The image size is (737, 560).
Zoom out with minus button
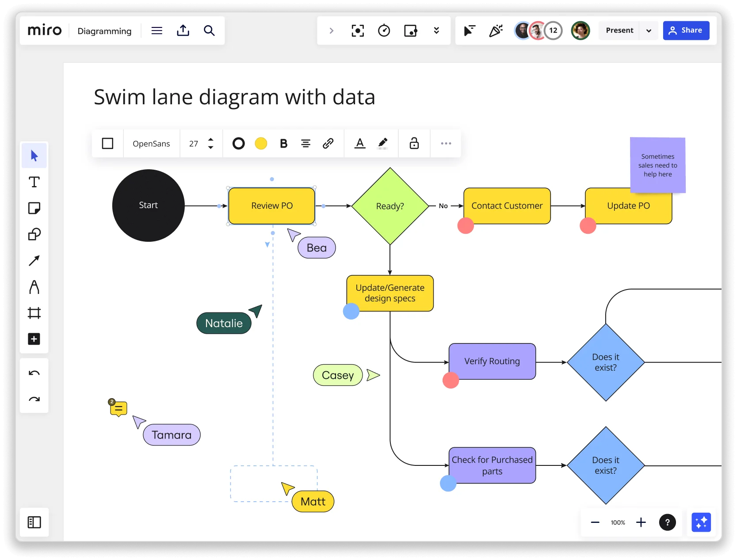click(x=595, y=522)
